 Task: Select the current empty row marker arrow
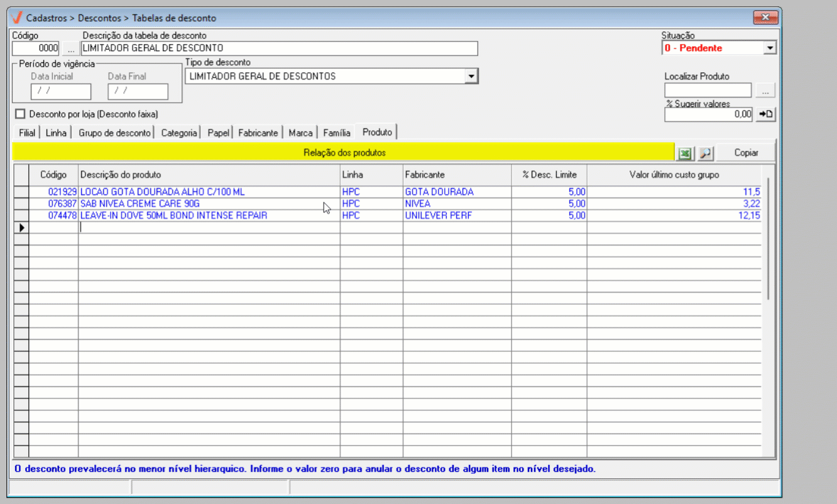point(21,227)
